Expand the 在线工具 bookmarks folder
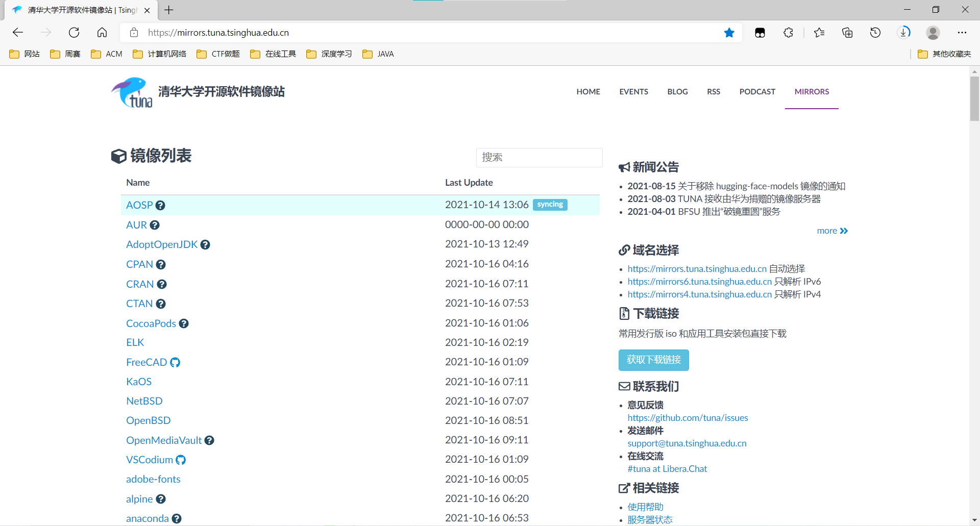The height and width of the screenshot is (526, 980). pos(273,54)
